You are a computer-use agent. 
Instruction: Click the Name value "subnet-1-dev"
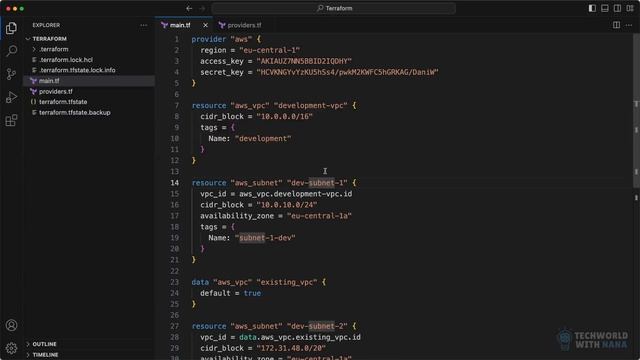tap(265, 238)
